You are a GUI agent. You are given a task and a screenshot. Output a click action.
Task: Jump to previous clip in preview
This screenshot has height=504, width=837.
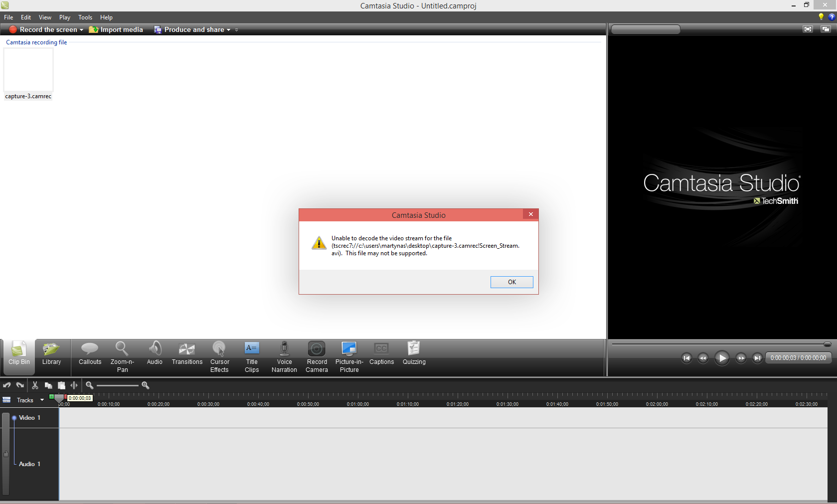coord(686,358)
